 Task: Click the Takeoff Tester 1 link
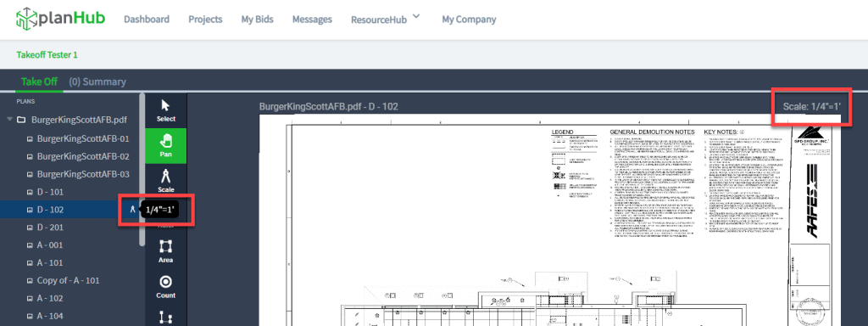[47, 55]
